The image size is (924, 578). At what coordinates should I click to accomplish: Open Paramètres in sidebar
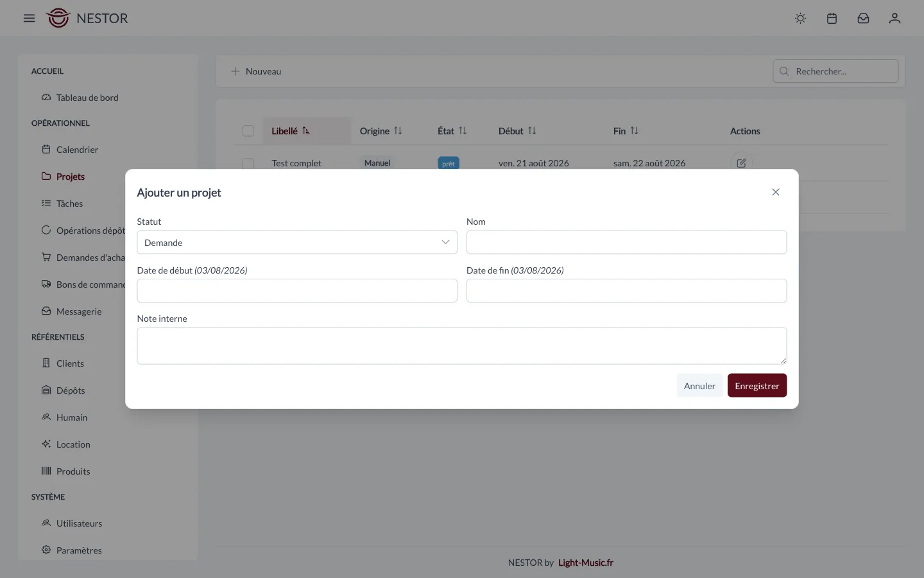pos(72,550)
